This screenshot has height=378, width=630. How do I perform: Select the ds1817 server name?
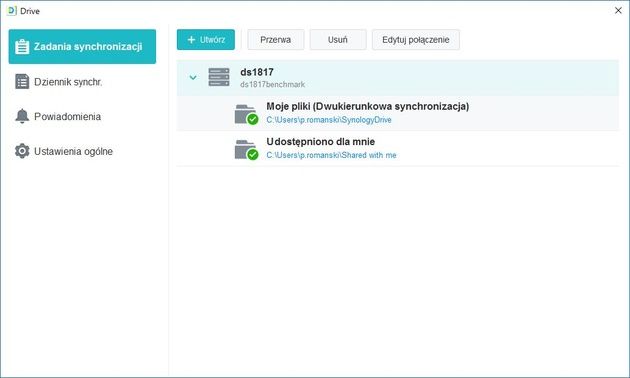click(x=257, y=72)
